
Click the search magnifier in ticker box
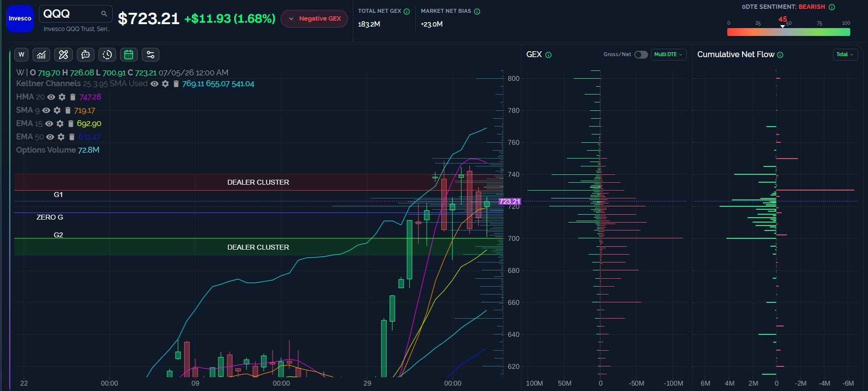pos(104,14)
